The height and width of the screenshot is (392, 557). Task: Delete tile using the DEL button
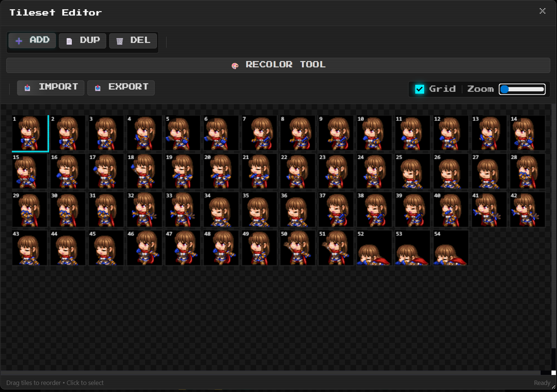pyautogui.click(x=133, y=40)
